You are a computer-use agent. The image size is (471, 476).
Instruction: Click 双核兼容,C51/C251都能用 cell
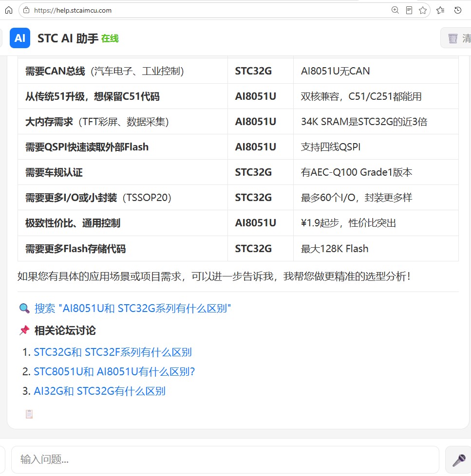click(376, 96)
